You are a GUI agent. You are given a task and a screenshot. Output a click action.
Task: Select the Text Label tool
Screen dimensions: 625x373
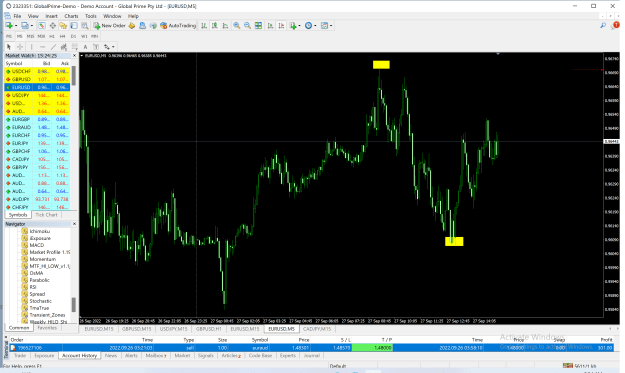click(96, 47)
